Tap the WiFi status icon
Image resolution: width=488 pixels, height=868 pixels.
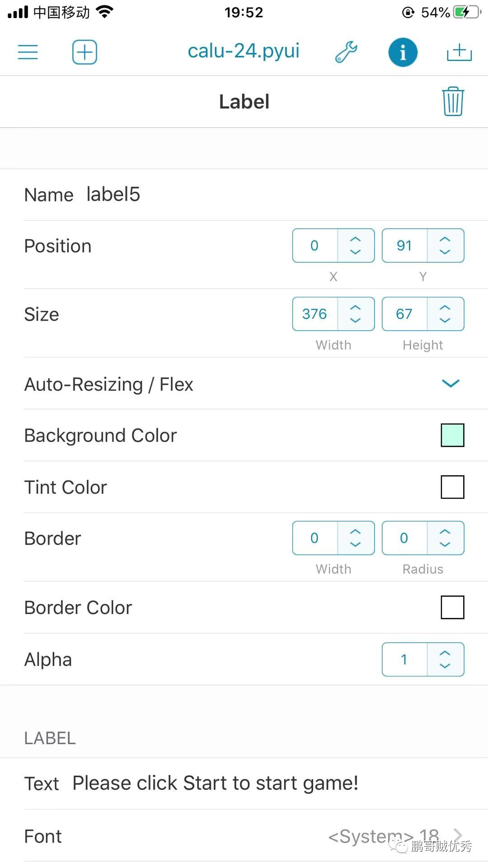pos(105,12)
